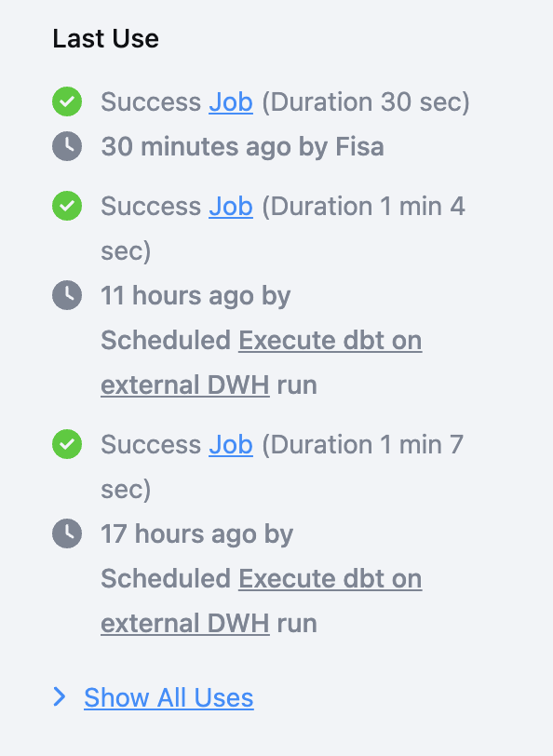Click the '17 hours ago by' timestamp text
This screenshot has width=553, height=756.
pyautogui.click(x=196, y=533)
